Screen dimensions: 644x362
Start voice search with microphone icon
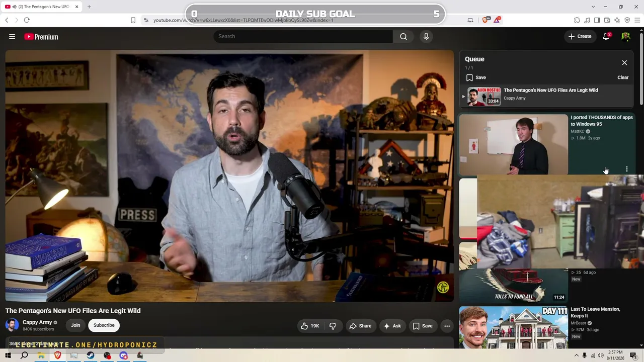point(426,36)
